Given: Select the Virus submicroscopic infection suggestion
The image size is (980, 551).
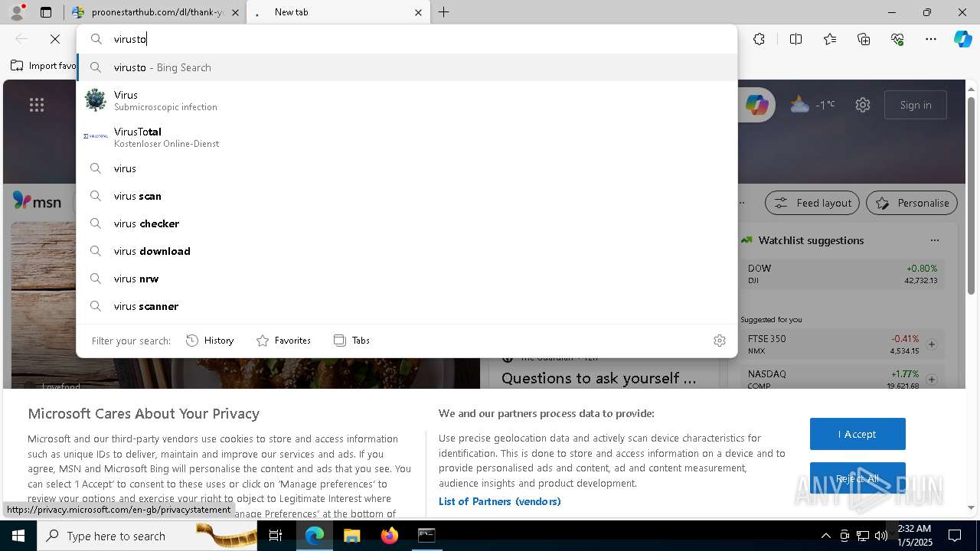Looking at the screenshot, I should tap(407, 100).
